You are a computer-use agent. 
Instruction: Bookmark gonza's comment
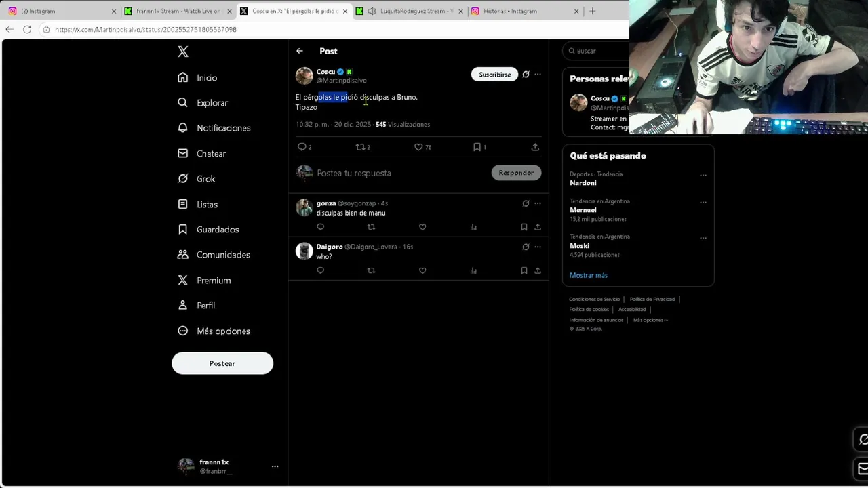click(x=524, y=227)
